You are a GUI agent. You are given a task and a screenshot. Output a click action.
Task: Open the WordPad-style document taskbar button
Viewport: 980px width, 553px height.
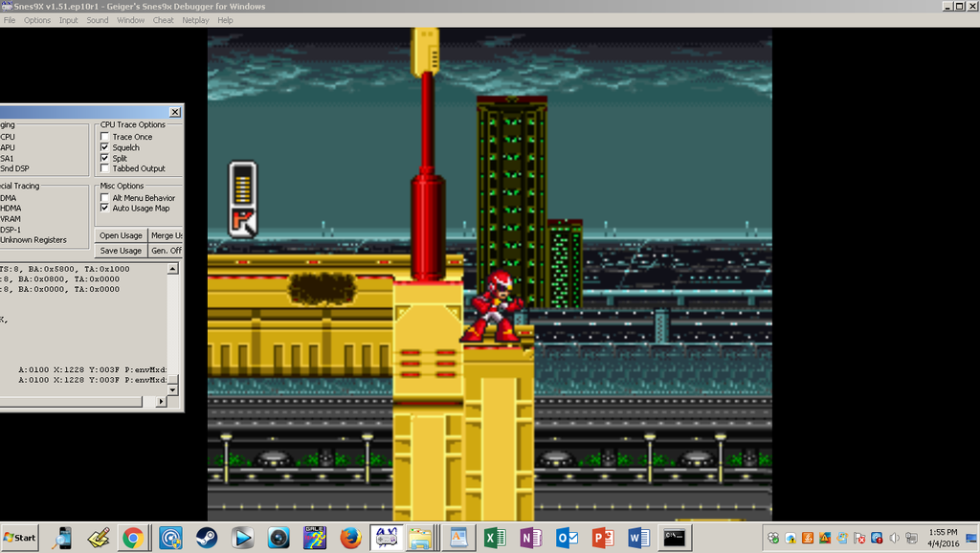point(458,538)
